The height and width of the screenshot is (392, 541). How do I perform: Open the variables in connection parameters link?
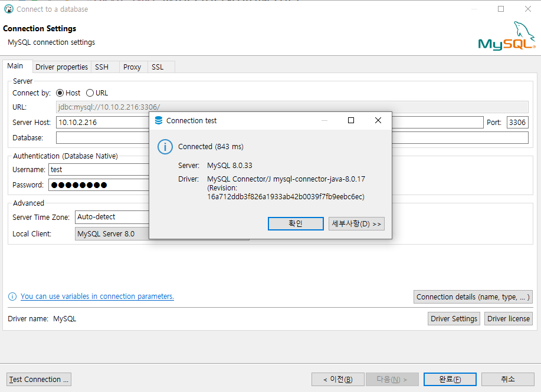pos(97,297)
